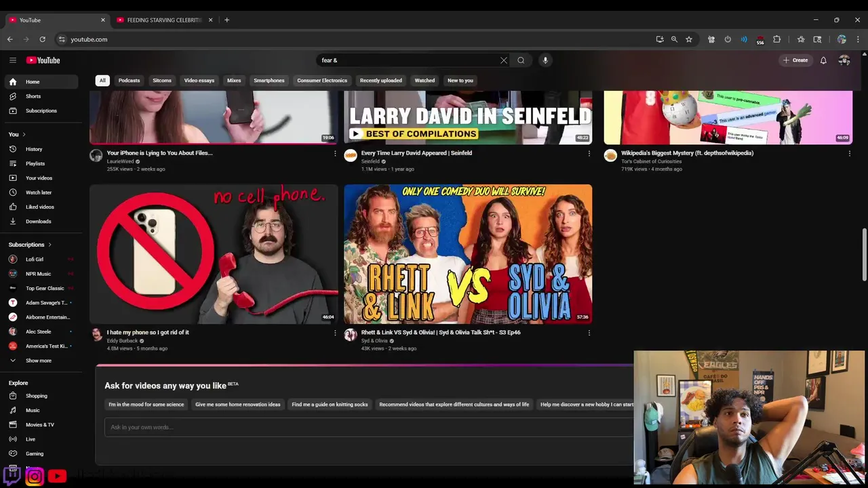Open the browser extensions puzzle icon
The height and width of the screenshot is (488, 868).
(777, 39)
